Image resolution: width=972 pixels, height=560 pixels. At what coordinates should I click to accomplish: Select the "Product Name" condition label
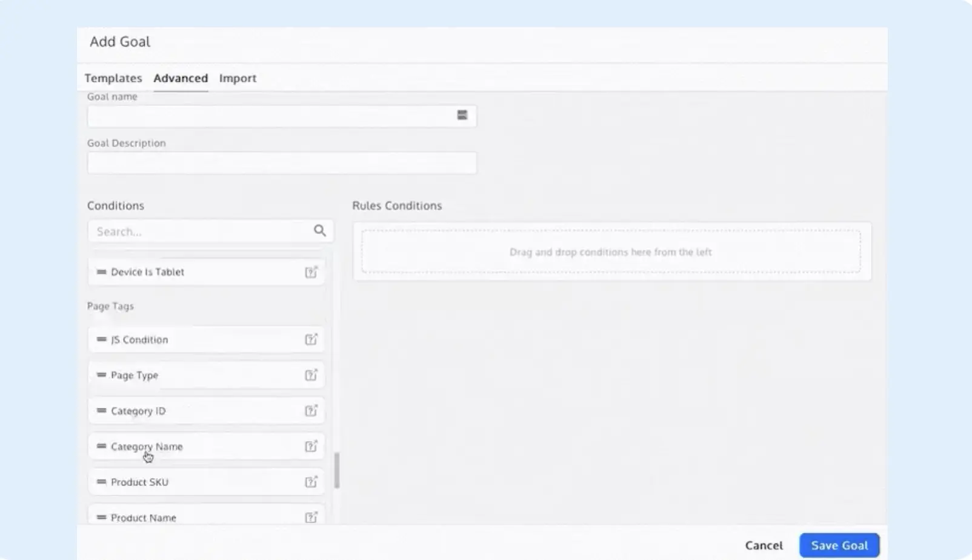(144, 518)
